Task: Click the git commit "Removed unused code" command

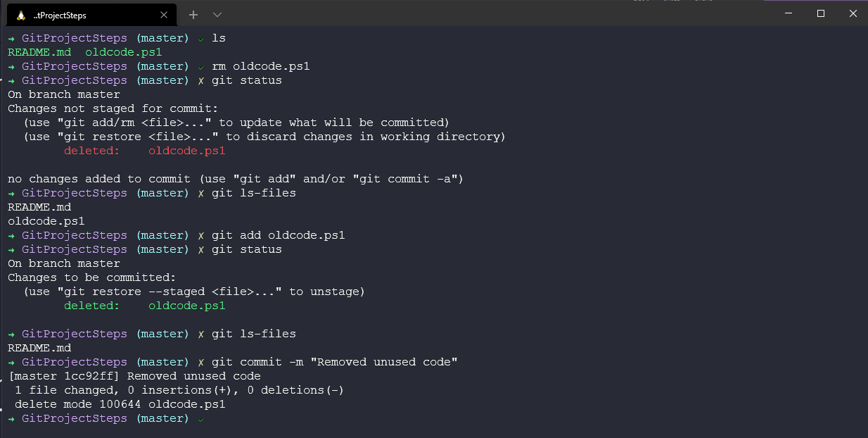Action: [x=334, y=362]
